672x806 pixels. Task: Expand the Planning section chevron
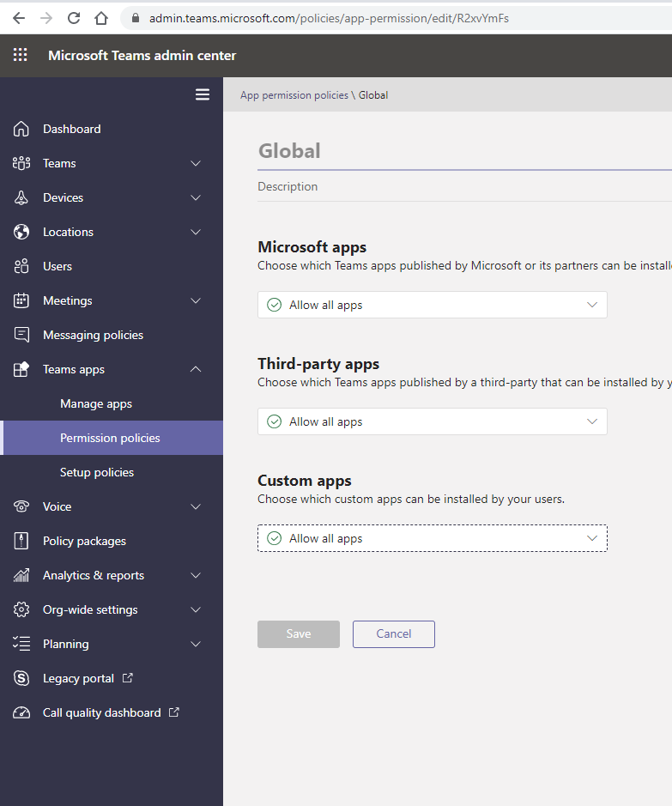tap(196, 644)
